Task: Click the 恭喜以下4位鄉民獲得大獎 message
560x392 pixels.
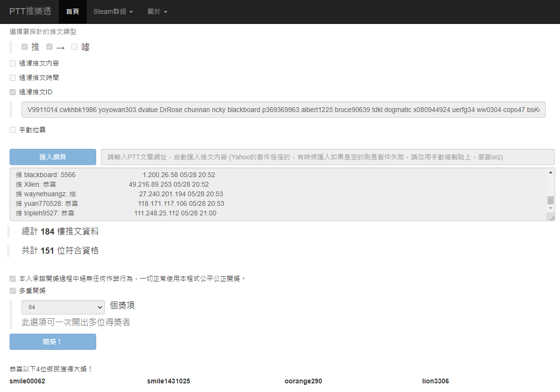Action: 51,369
